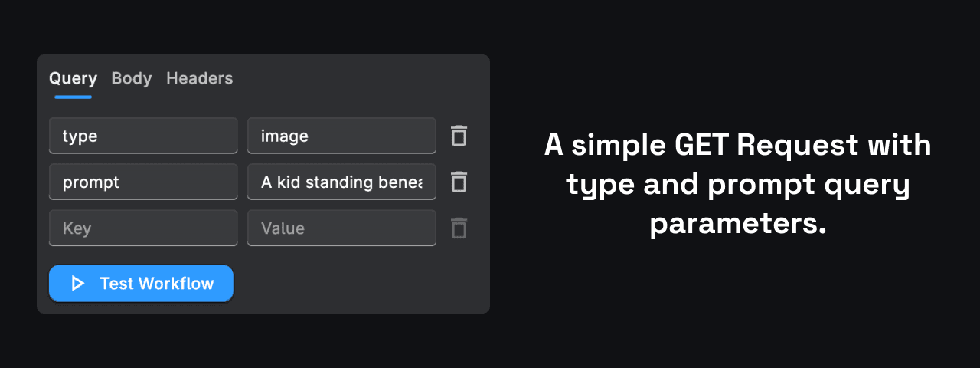Run the Test Workflow button

(x=141, y=284)
